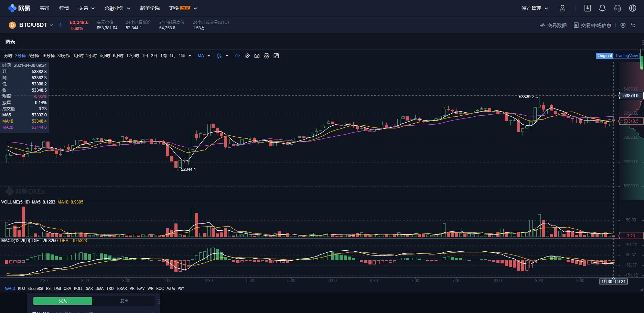Select the PSY indicator

181,289
